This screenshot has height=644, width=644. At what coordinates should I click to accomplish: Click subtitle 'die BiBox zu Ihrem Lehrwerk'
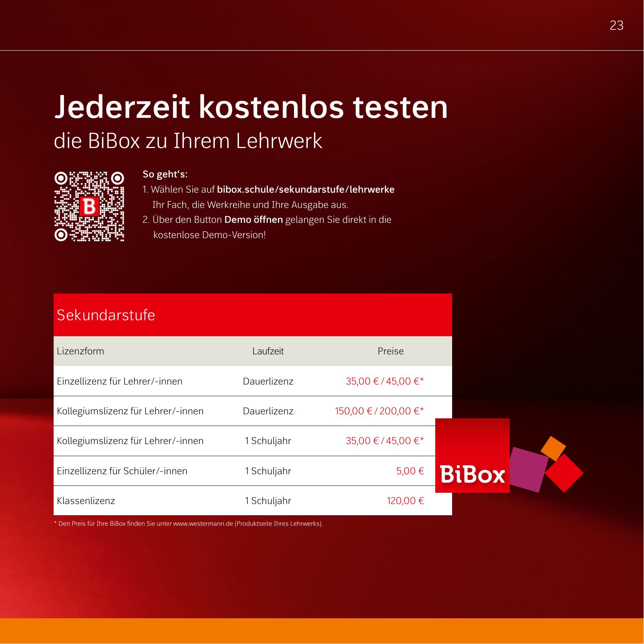coord(188,141)
